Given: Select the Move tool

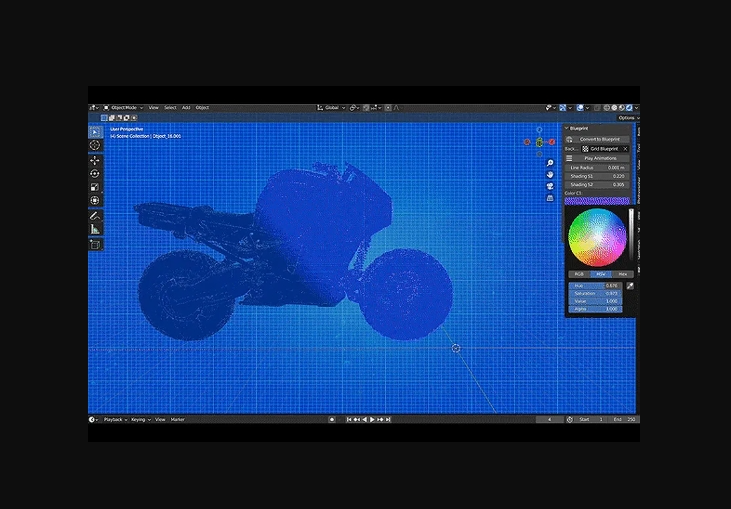Looking at the screenshot, I should point(95,160).
